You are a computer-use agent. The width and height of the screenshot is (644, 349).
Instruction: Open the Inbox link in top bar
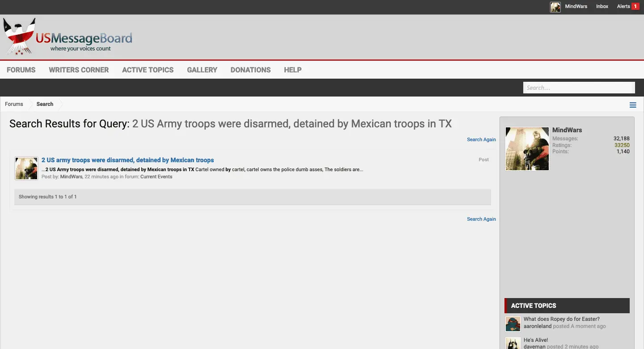[602, 7]
